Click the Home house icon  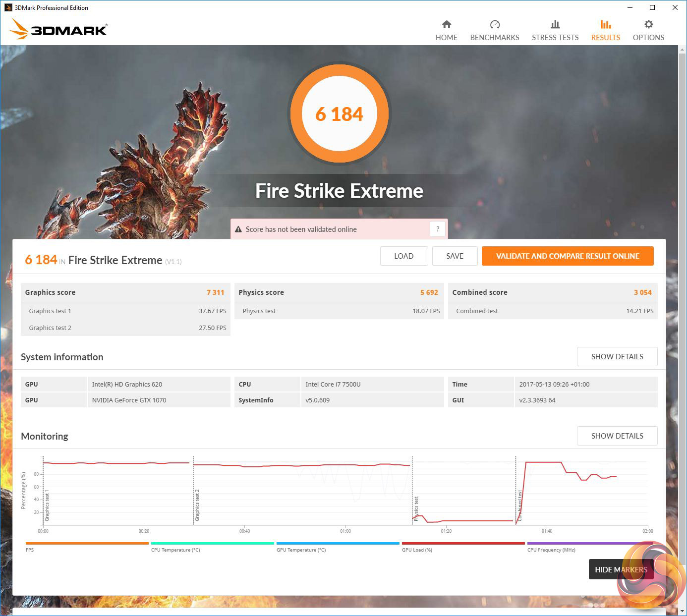tap(447, 24)
